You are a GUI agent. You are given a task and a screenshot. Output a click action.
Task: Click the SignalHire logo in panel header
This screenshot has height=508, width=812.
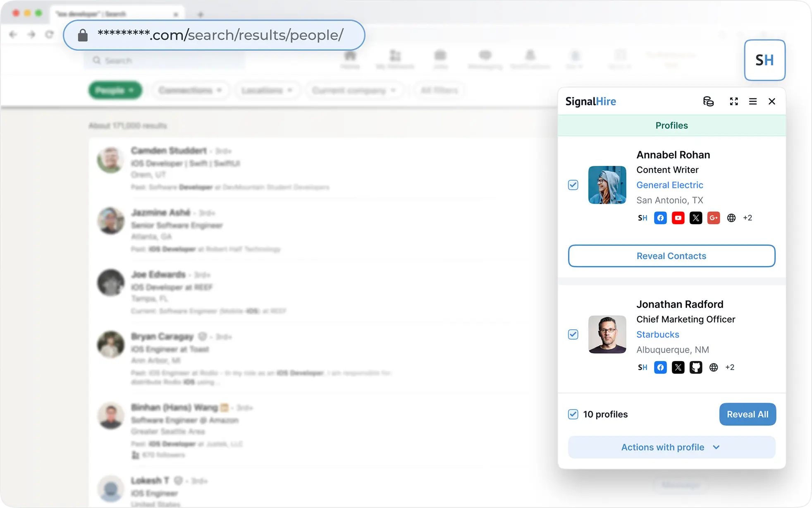point(590,101)
